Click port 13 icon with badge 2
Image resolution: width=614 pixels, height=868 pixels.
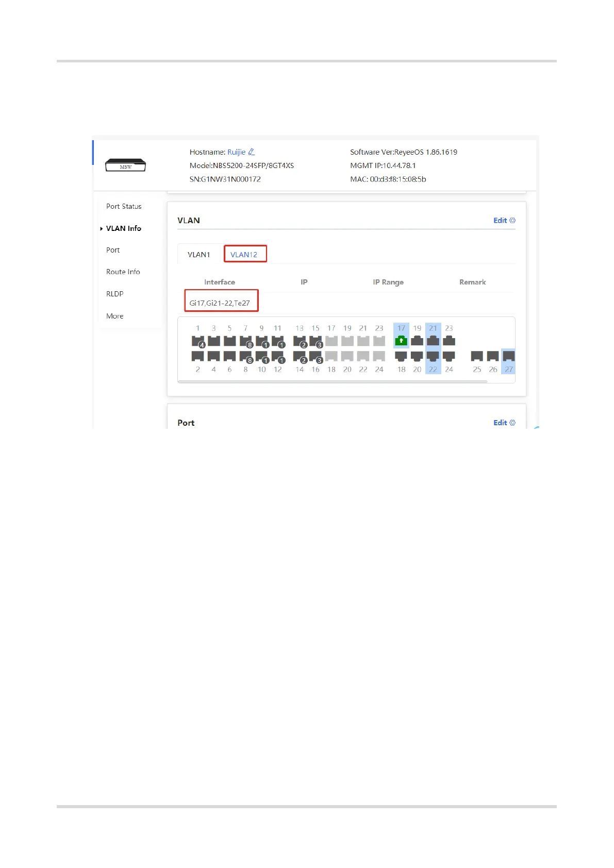pyautogui.click(x=300, y=341)
